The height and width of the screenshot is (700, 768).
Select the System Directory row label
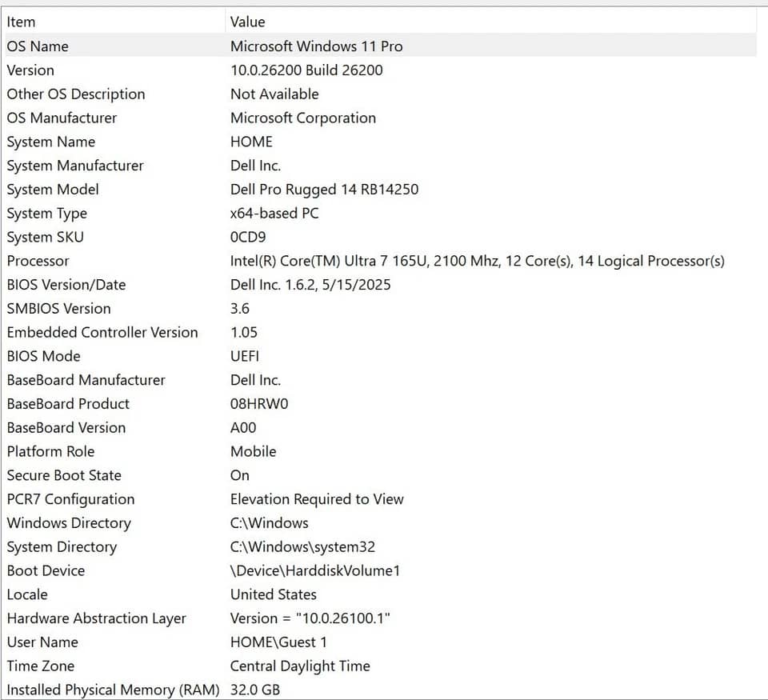62,546
